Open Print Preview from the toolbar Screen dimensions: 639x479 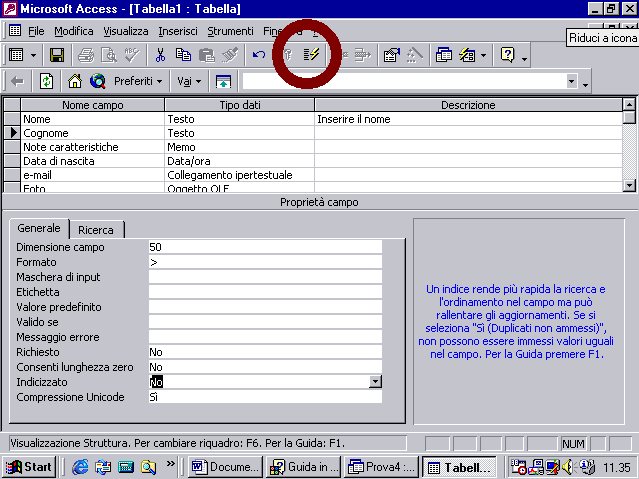click(x=109, y=55)
